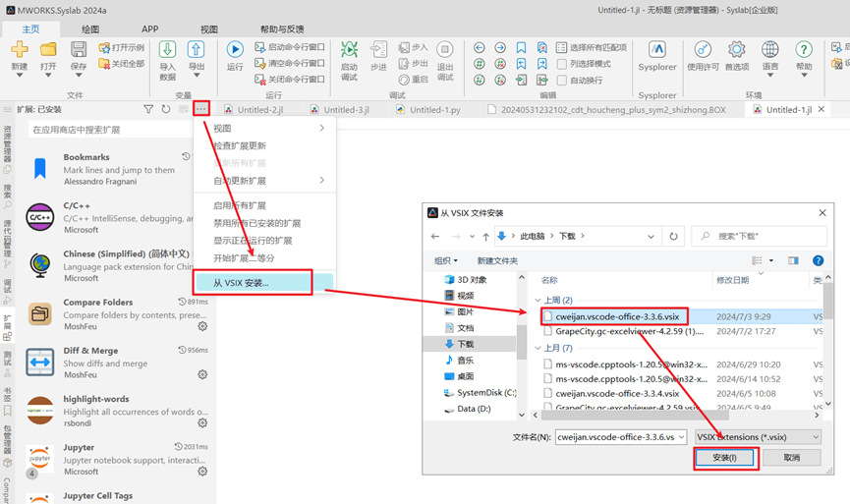Click the toggle bookmark icon in the 编辑 group
The image size is (850, 504).
click(521, 48)
